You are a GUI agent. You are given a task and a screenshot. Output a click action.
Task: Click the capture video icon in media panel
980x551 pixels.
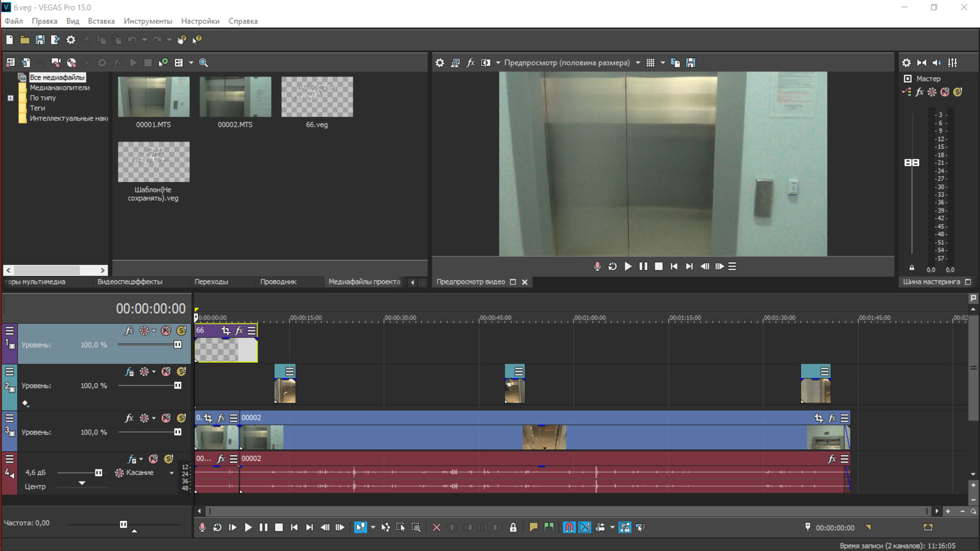[56, 63]
